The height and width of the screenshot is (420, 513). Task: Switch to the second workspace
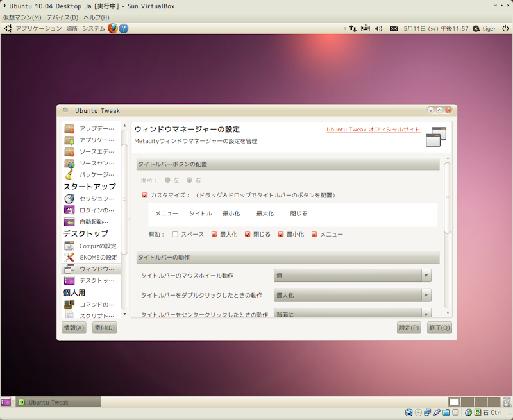click(467, 402)
